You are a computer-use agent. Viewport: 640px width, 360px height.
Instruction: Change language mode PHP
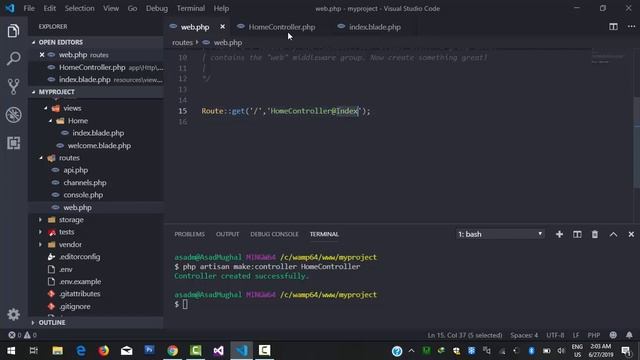point(593,335)
